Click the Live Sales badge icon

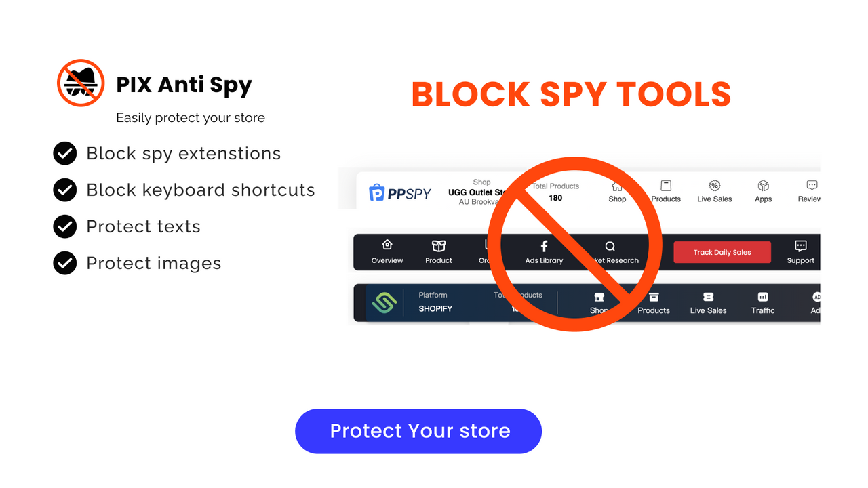pos(714,185)
